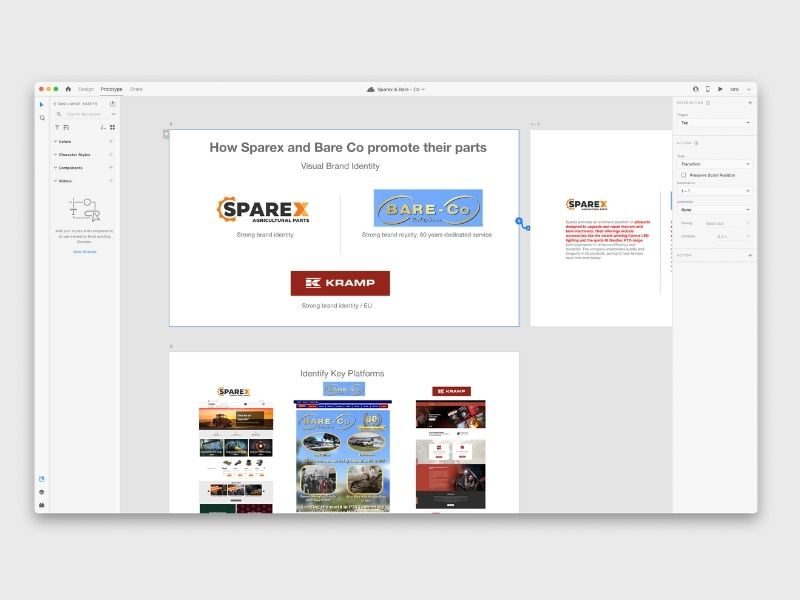Add a new video asset
800x600 pixels.
[111, 181]
